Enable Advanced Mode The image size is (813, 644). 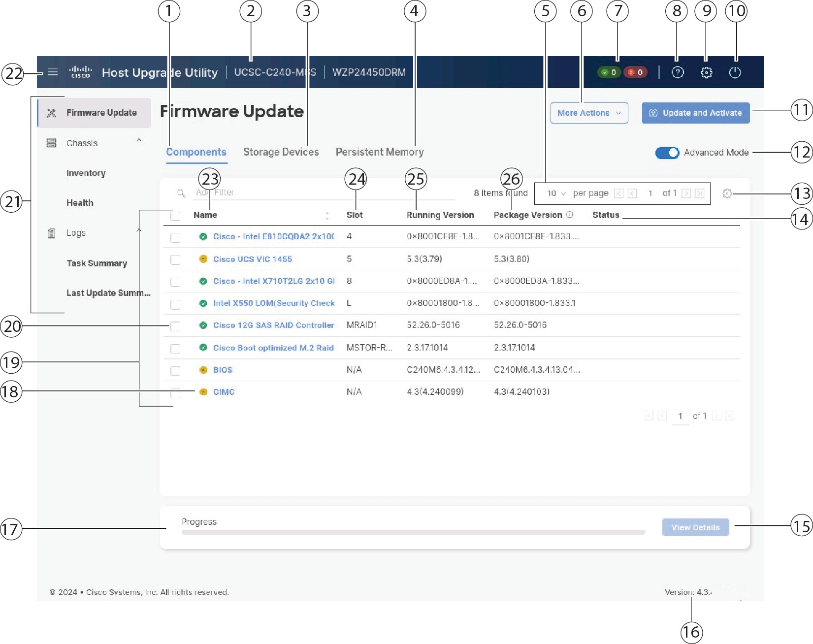point(667,153)
